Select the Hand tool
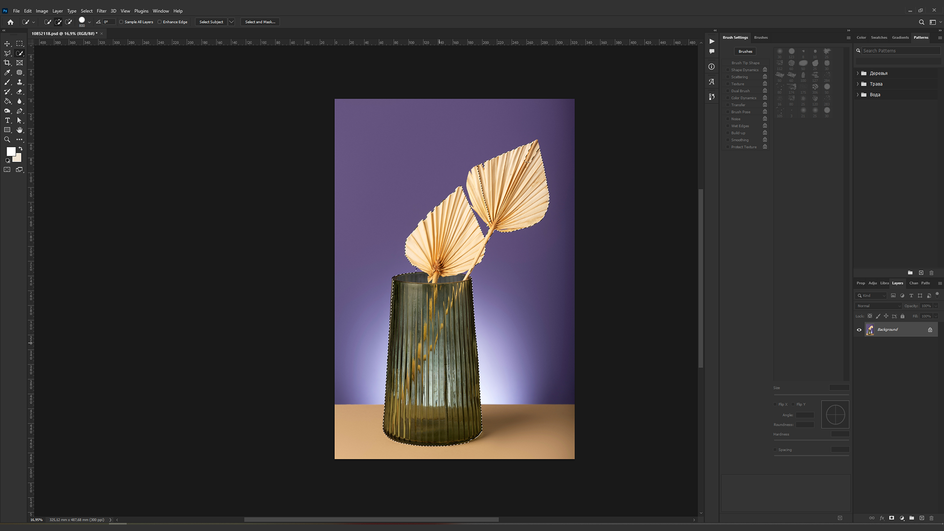 19,130
